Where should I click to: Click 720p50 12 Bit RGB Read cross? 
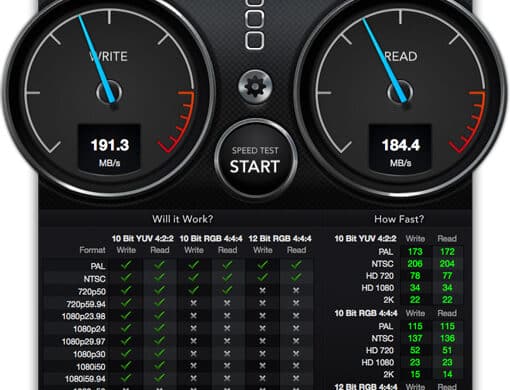(296, 291)
